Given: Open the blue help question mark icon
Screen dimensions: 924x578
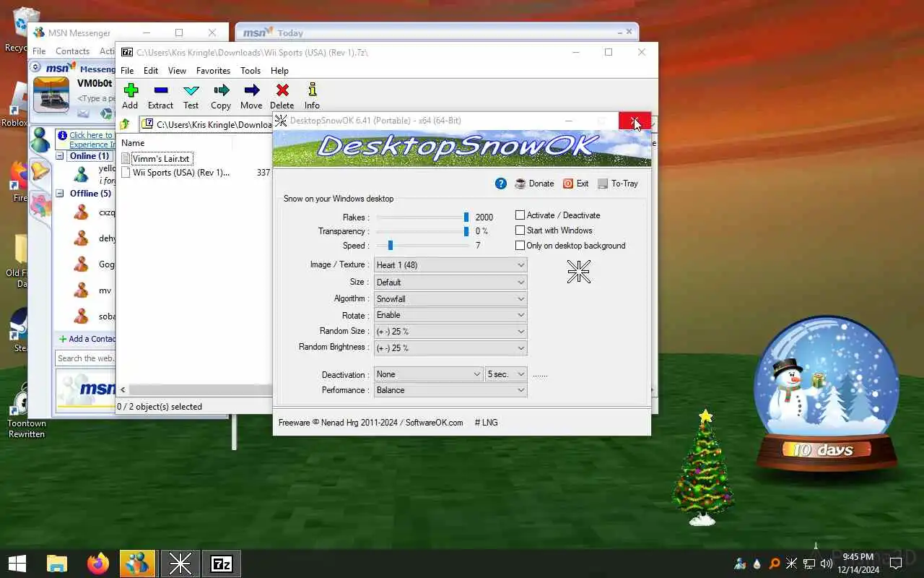Looking at the screenshot, I should 501,184.
